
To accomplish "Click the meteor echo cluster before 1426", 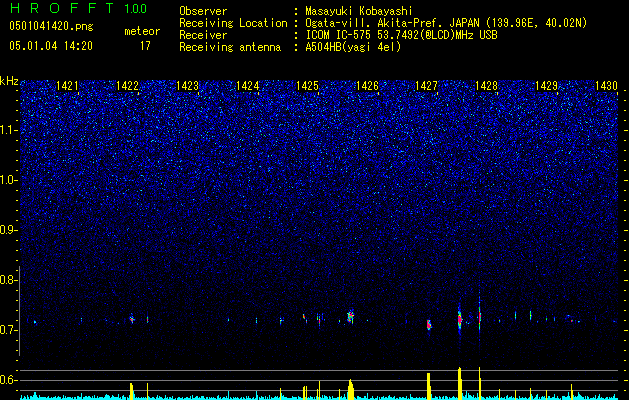I will (351, 317).
